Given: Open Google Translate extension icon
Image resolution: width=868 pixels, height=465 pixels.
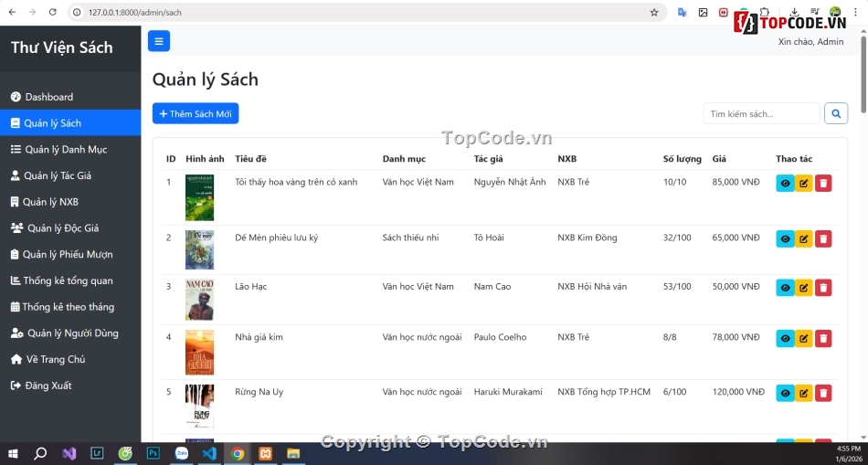Looking at the screenshot, I should [x=683, y=12].
